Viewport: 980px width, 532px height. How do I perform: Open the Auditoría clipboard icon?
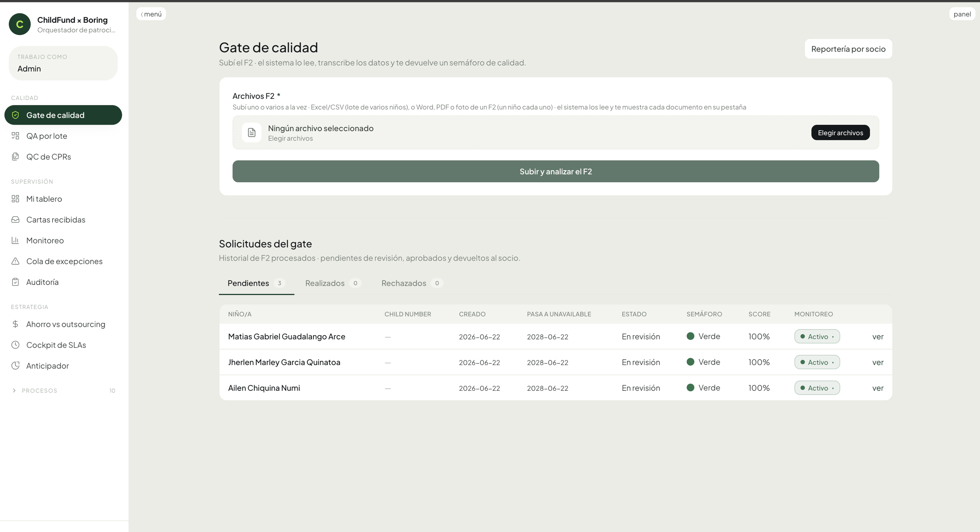click(15, 282)
